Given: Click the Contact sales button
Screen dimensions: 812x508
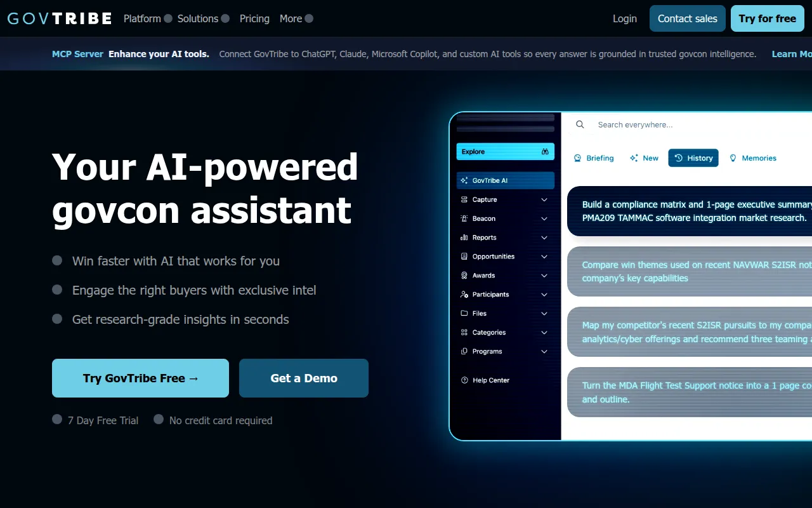Looking at the screenshot, I should click(x=688, y=18).
